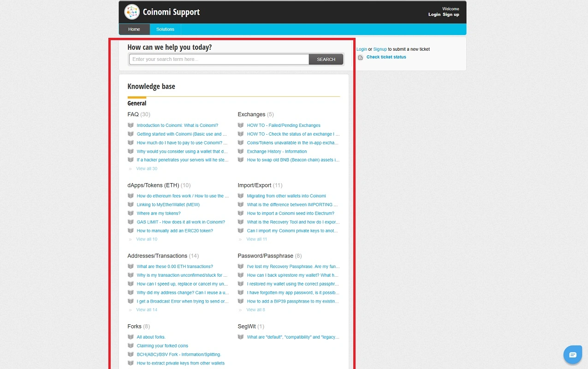Open the chat widget bubble
The width and height of the screenshot is (588, 369).
click(x=572, y=355)
